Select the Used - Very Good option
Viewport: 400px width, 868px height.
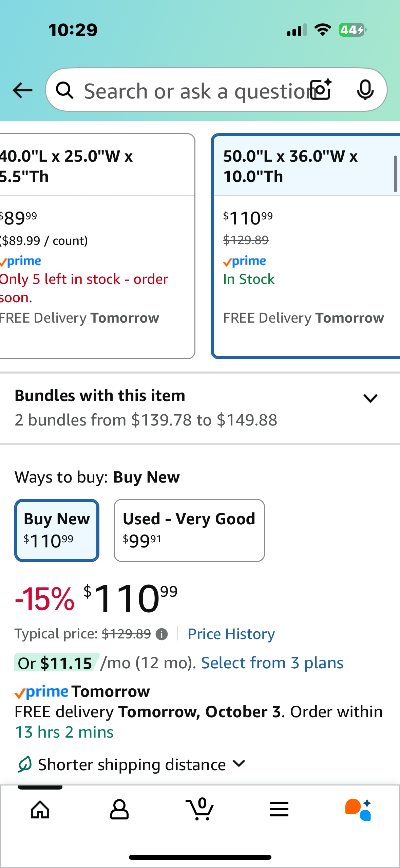[189, 530]
